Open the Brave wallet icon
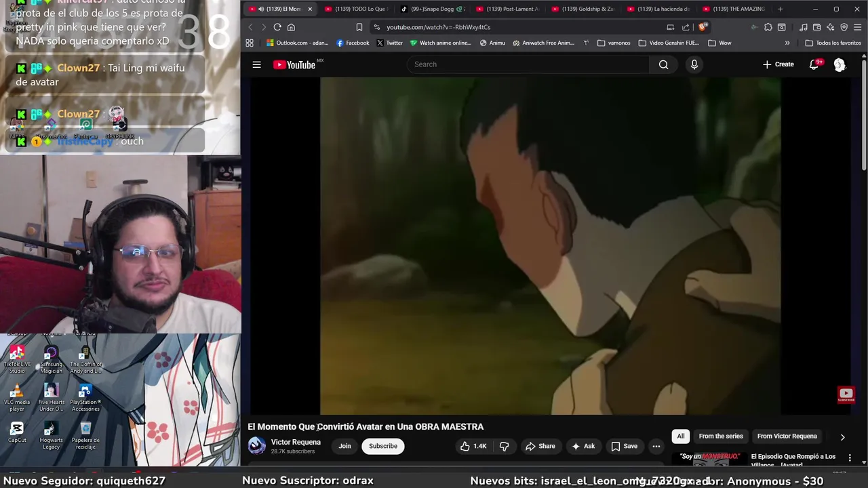868x488 pixels. click(816, 27)
